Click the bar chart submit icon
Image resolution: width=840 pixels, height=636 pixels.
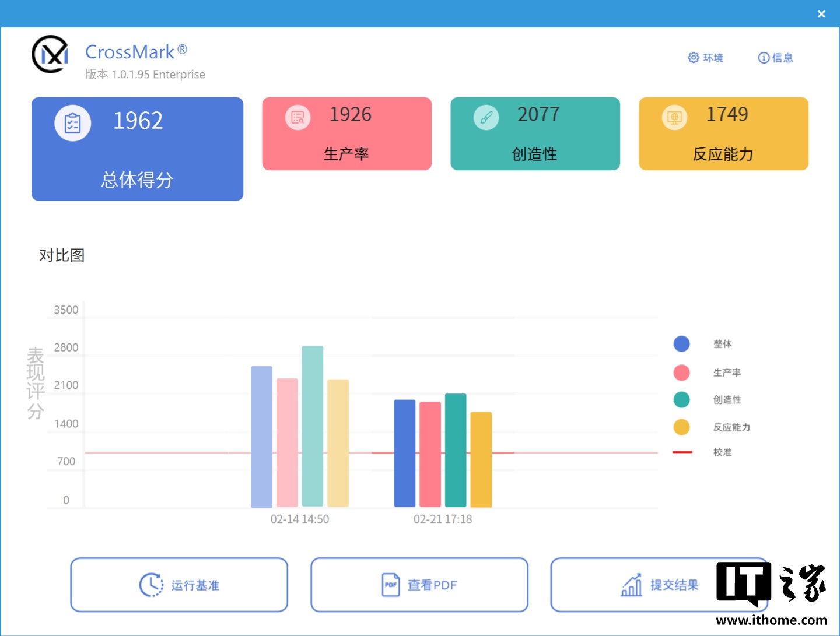(x=631, y=585)
